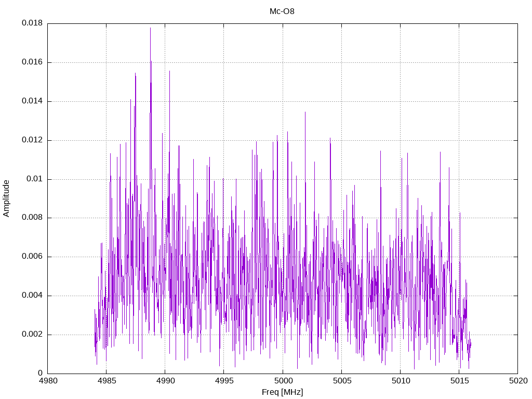Viewport: 532px width, 399px height.
Task: Click the 5010 x-axis tick label
Action: tap(401, 381)
